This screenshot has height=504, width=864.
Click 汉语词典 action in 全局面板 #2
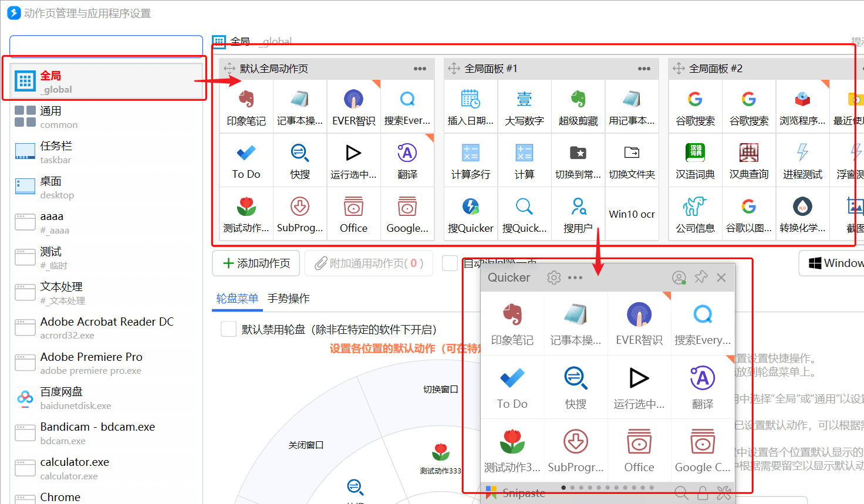(695, 161)
